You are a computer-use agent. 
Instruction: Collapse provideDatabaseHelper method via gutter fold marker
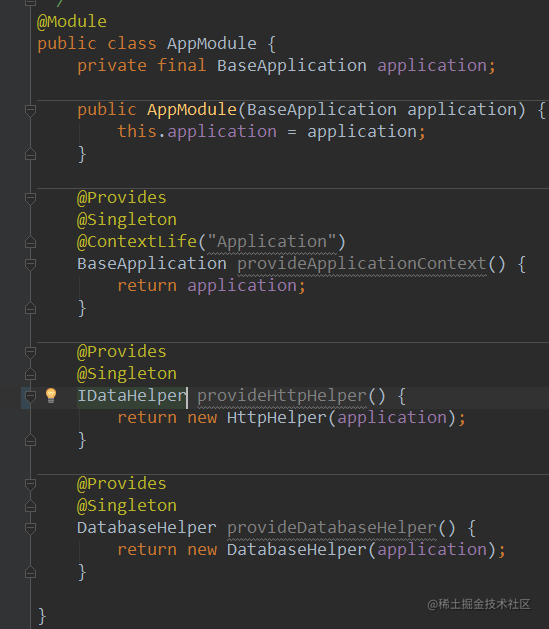click(x=30, y=528)
